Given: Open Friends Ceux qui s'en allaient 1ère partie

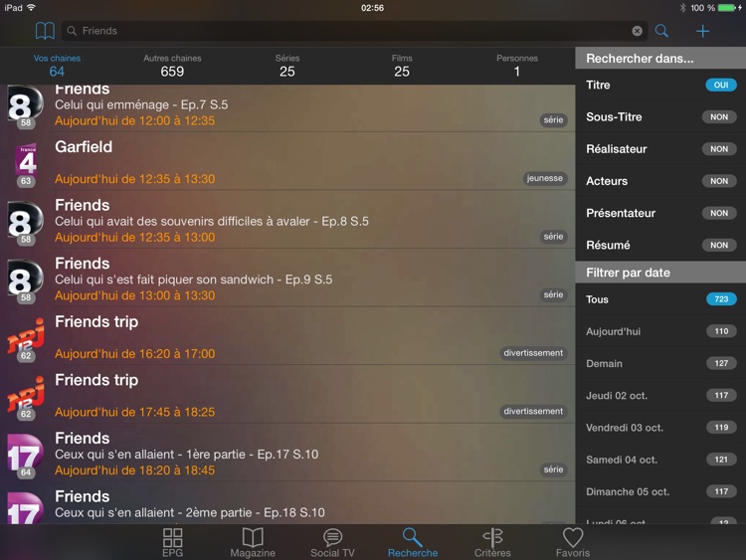Looking at the screenshot, I should tap(287, 454).
